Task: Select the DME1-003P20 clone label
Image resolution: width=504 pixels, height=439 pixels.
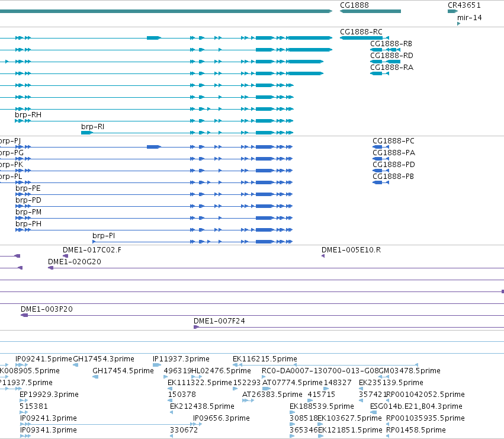Action: [47, 309]
